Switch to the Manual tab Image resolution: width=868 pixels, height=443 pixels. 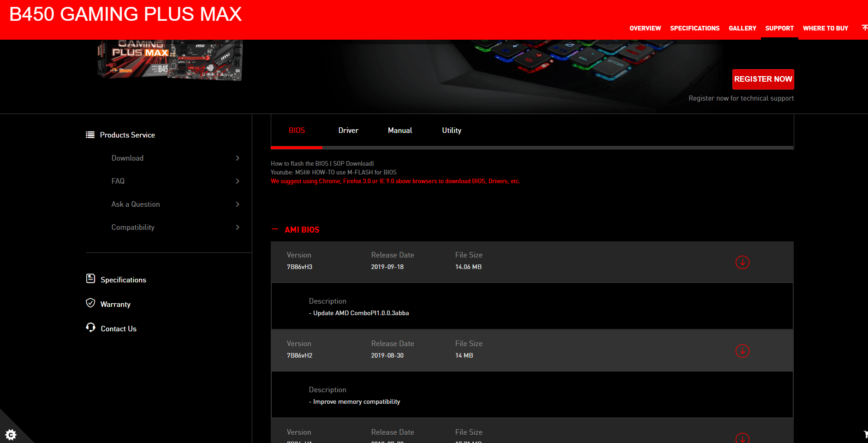tap(400, 131)
